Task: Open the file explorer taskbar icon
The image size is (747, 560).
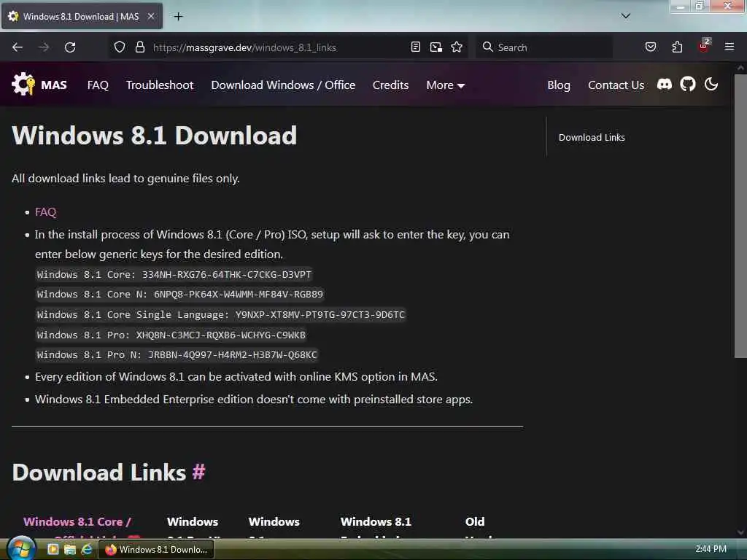Action: click(69, 549)
